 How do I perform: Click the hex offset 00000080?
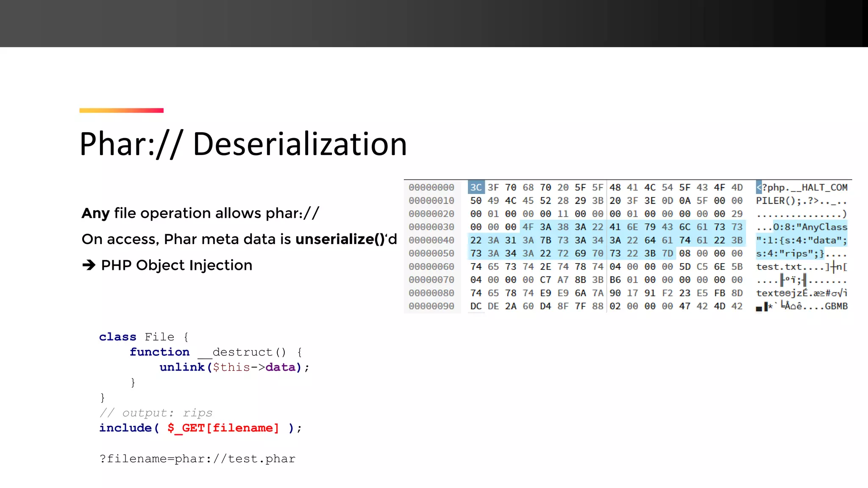click(x=431, y=293)
